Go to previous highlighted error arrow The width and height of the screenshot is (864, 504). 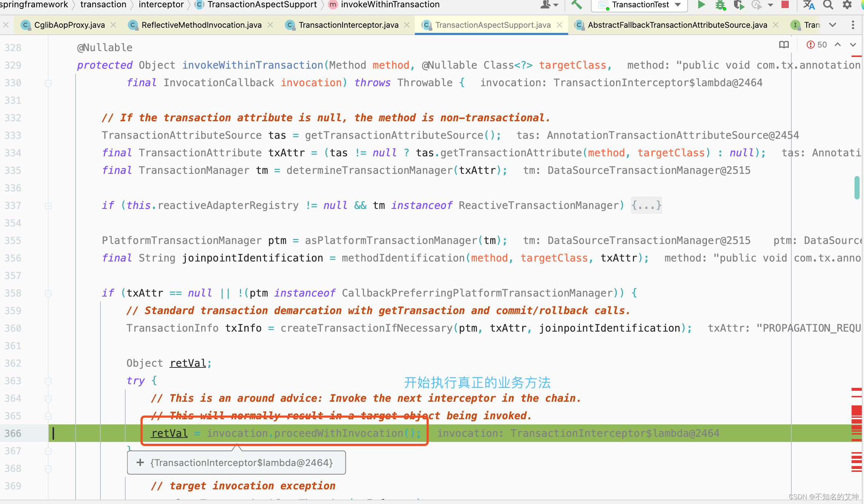(x=838, y=45)
